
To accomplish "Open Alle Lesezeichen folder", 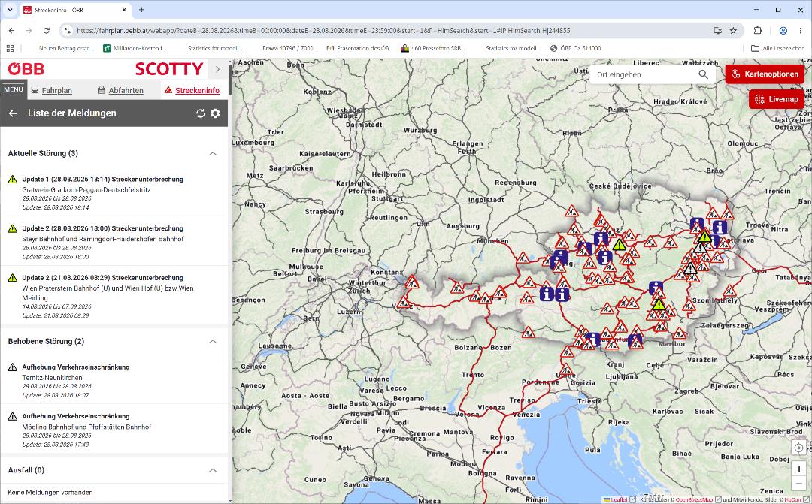I will pos(778,48).
